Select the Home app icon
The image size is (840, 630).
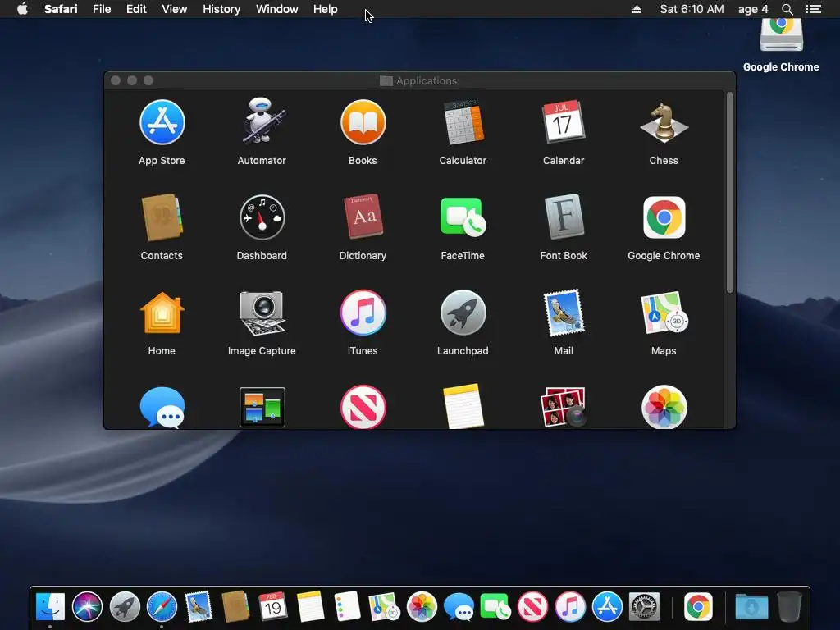pyautogui.click(x=162, y=313)
